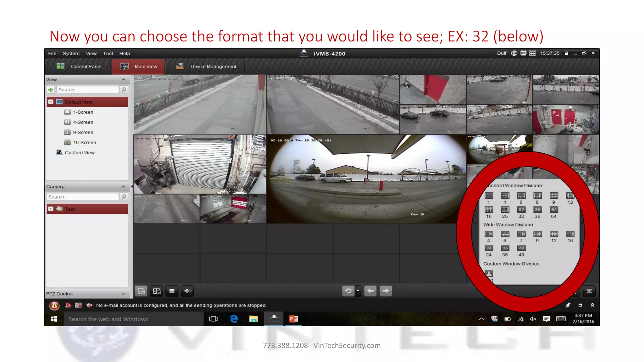Viewport: 644px width, 362px height.
Task: Switch to the Control Panel tab
Action: (x=79, y=67)
